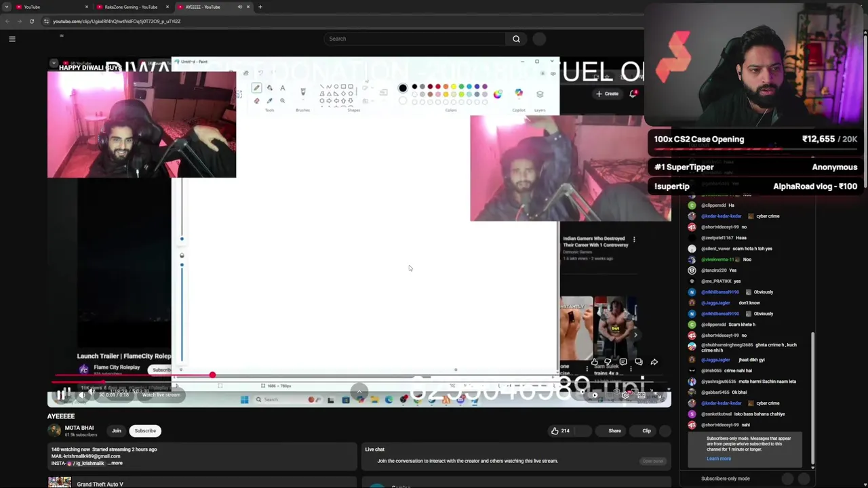This screenshot has height=488, width=868.
Task: Click the scroll-to-bottom circle in the video
Action: [x=359, y=391]
